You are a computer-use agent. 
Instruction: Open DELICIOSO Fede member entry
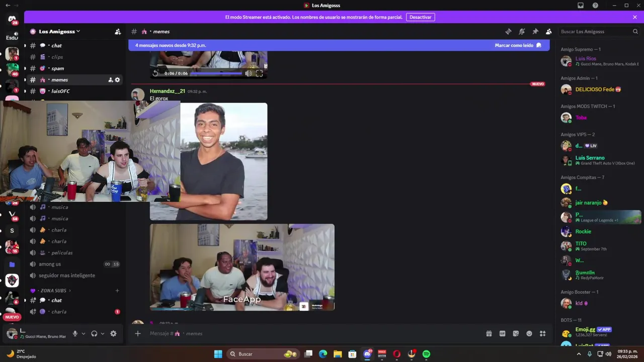click(x=600, y=89)
